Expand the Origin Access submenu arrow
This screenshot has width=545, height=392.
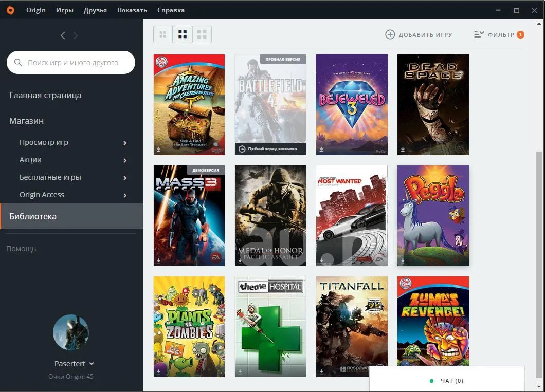pos(125,195)
